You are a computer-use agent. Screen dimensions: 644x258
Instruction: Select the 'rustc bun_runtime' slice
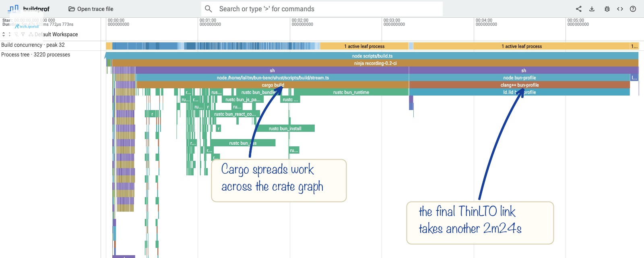coord(351,92)
